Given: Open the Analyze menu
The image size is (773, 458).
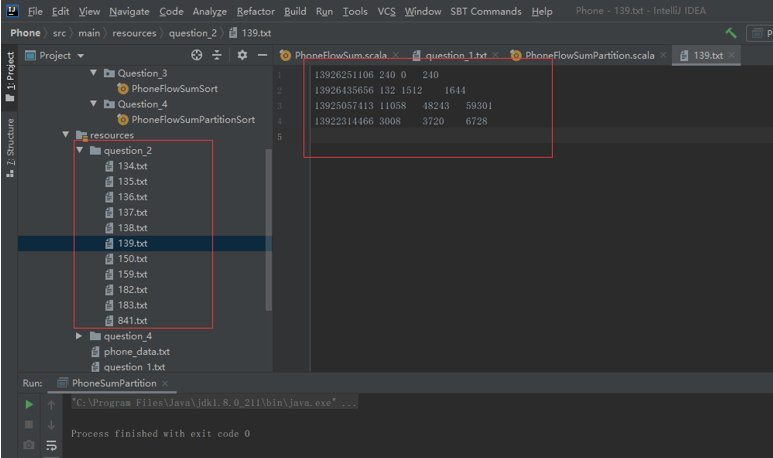Looking at the screenshot, I should click(210, 11).
